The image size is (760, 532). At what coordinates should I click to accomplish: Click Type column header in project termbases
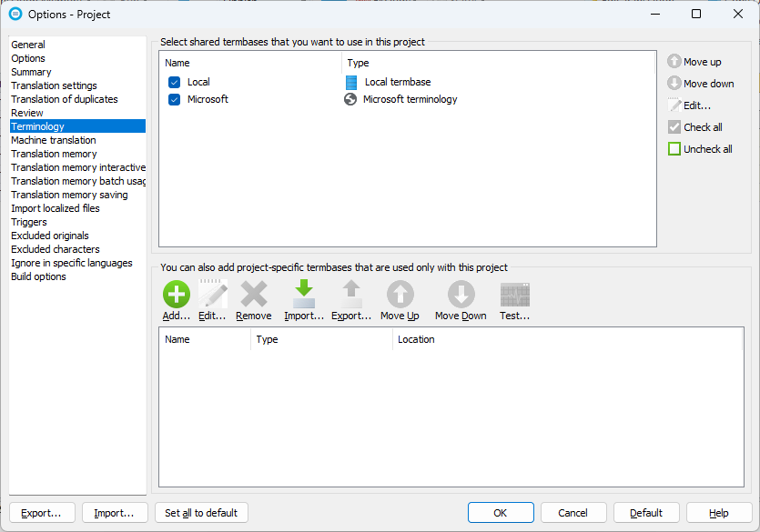point(321,339)
